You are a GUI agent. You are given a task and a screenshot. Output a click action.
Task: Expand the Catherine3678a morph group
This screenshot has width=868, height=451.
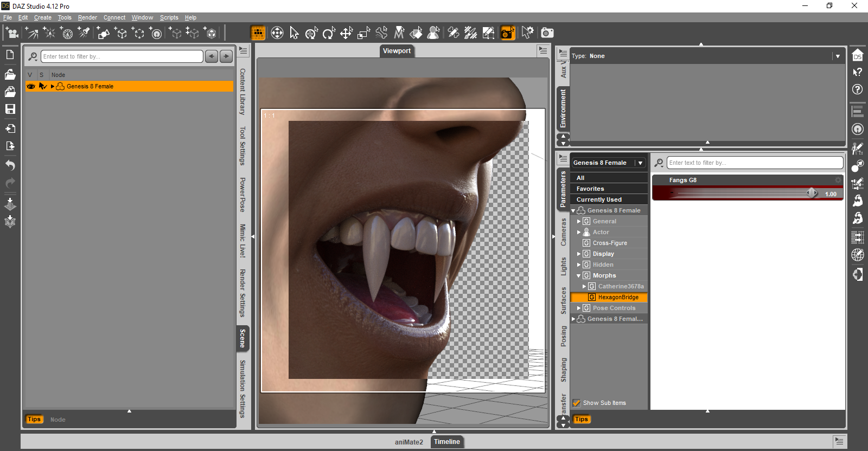coord(584,286)
